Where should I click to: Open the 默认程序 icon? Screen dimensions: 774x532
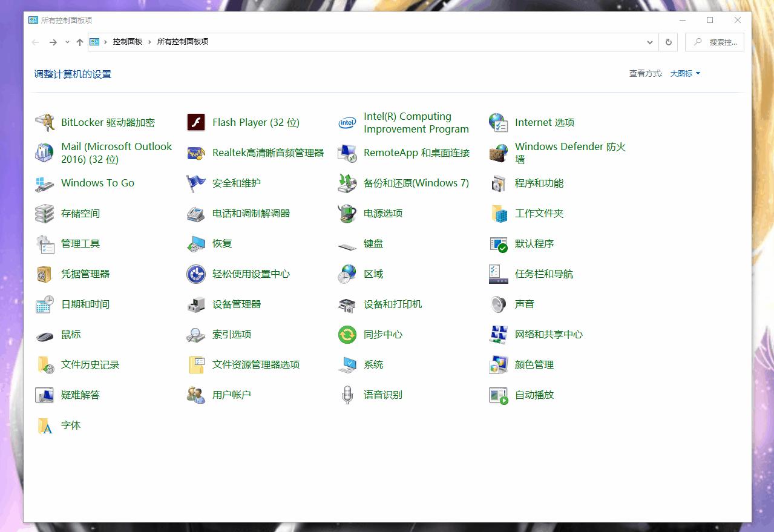point(499,244)
